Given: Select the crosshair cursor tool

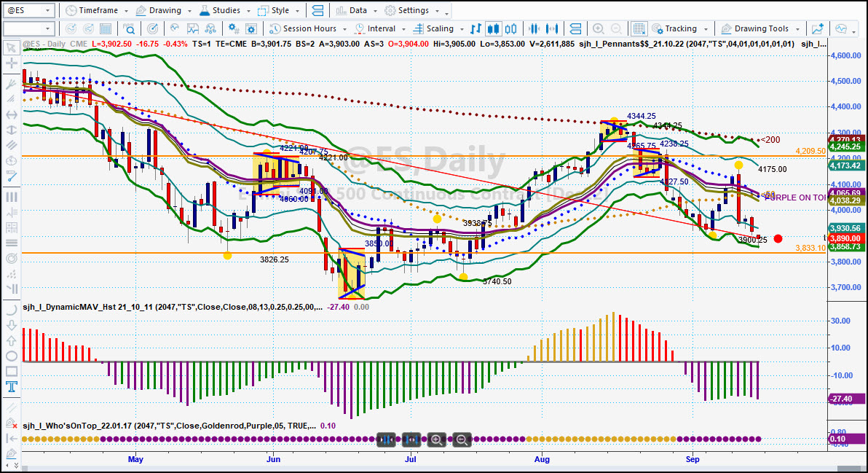Looking at the screenshot, I should 10,63.
